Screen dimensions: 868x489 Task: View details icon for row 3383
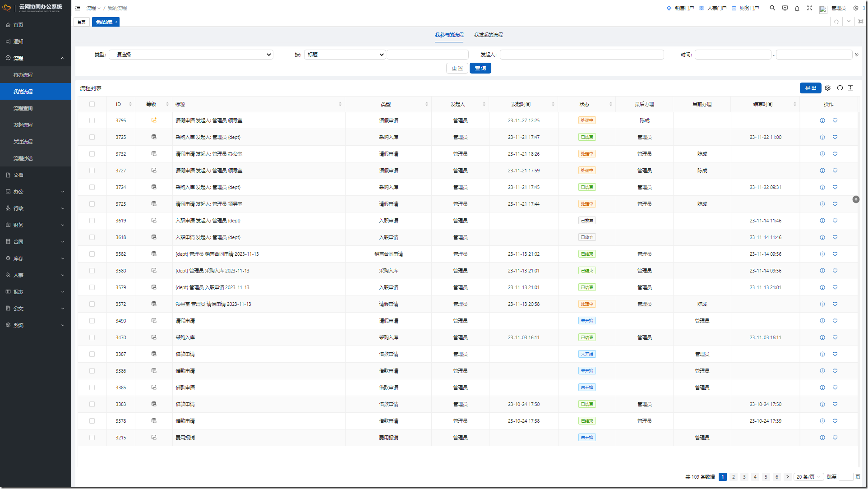pos(822,404)
